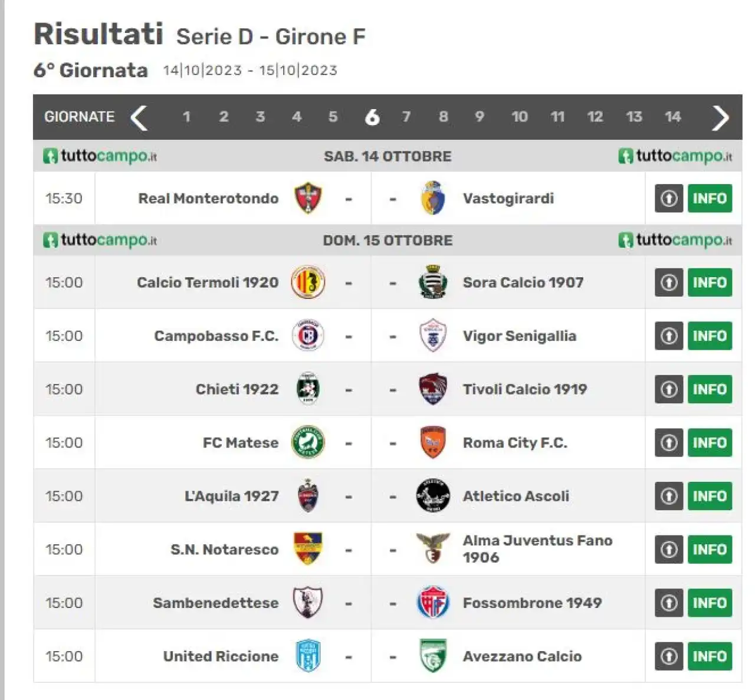The height and width of the screenshot is (700, 755).
Task: Open INFO for the FC Matese match
Action: (x=710, y=443)
